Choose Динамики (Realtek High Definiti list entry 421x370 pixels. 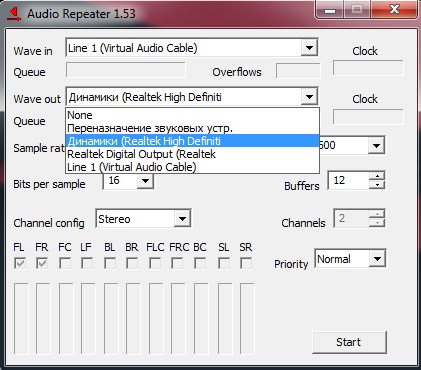(192, 141)
